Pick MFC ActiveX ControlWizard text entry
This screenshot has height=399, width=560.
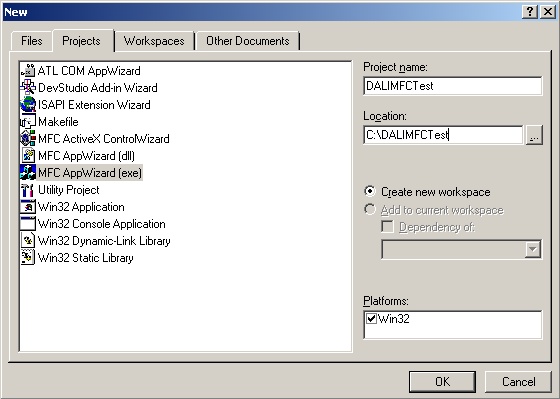[104, 139]
